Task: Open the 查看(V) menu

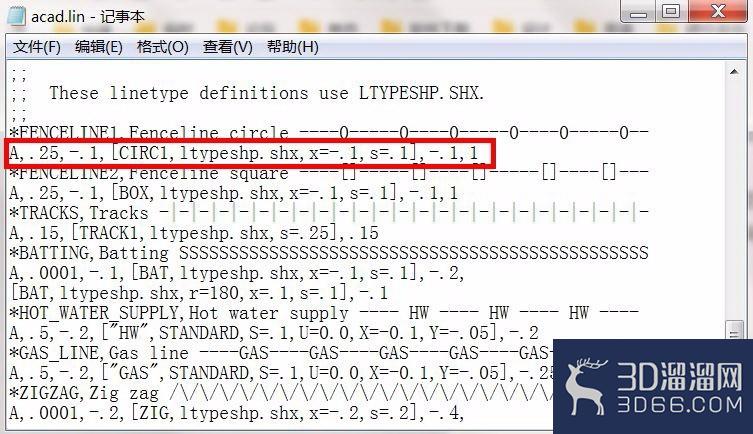Action: coord(227,47)
